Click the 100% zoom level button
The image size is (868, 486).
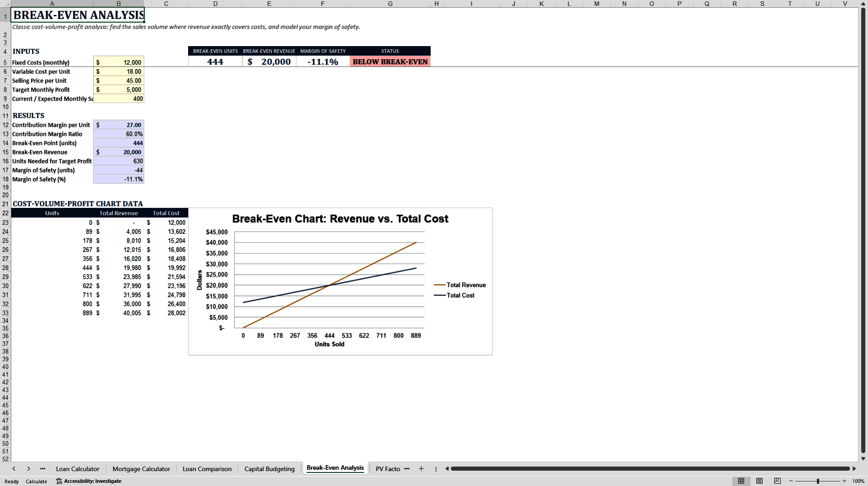click(858, 481)
